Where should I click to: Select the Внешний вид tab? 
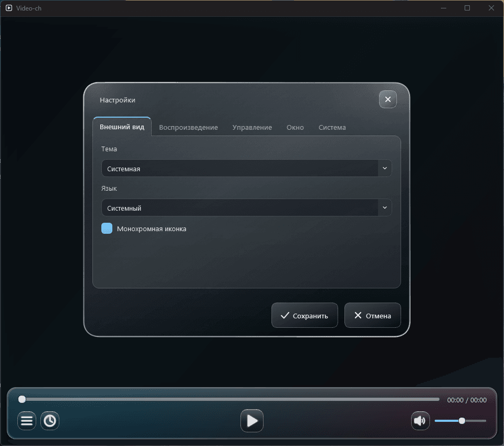point(122,127)
